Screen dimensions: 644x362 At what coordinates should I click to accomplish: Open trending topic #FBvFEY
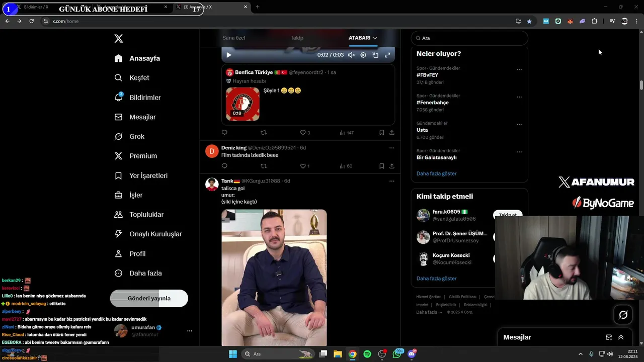click(427, 75)
